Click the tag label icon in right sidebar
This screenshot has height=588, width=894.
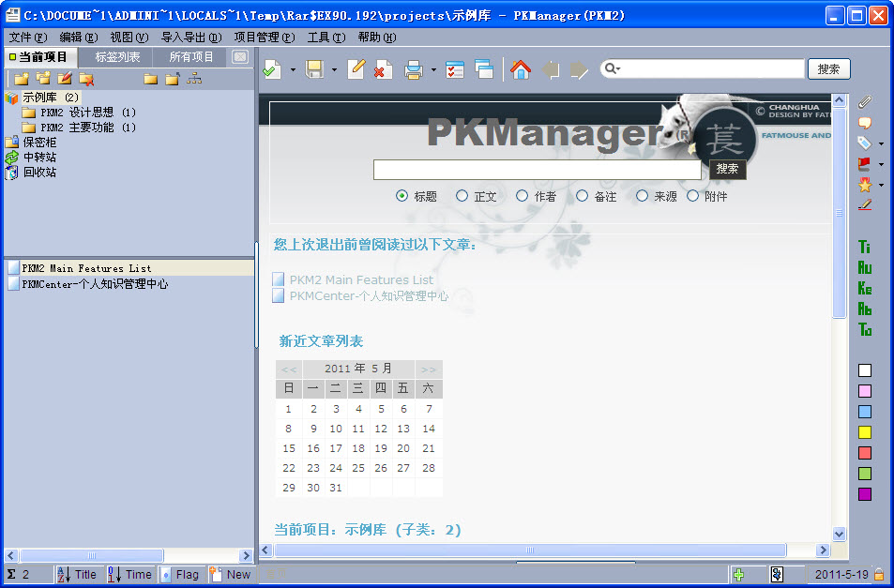pos(865,143)
